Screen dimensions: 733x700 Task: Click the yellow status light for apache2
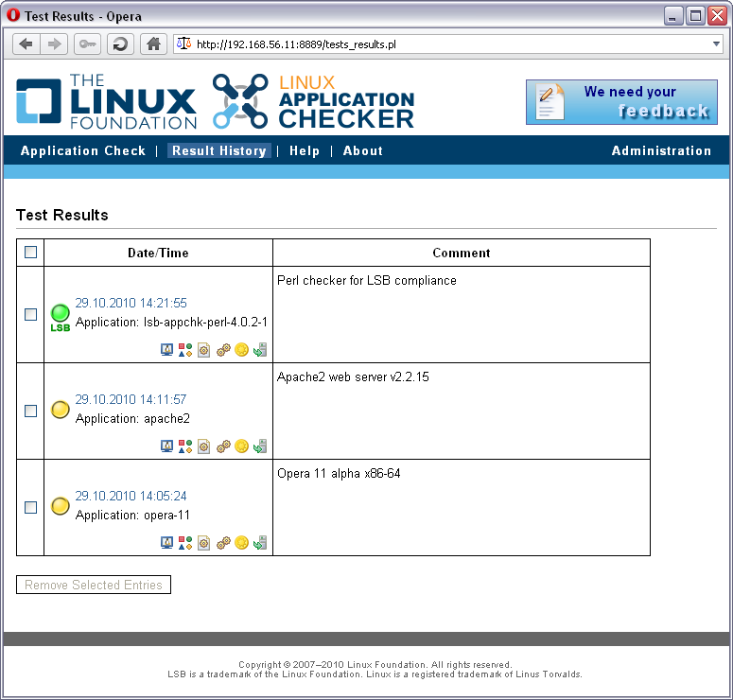tap(61, 410)
